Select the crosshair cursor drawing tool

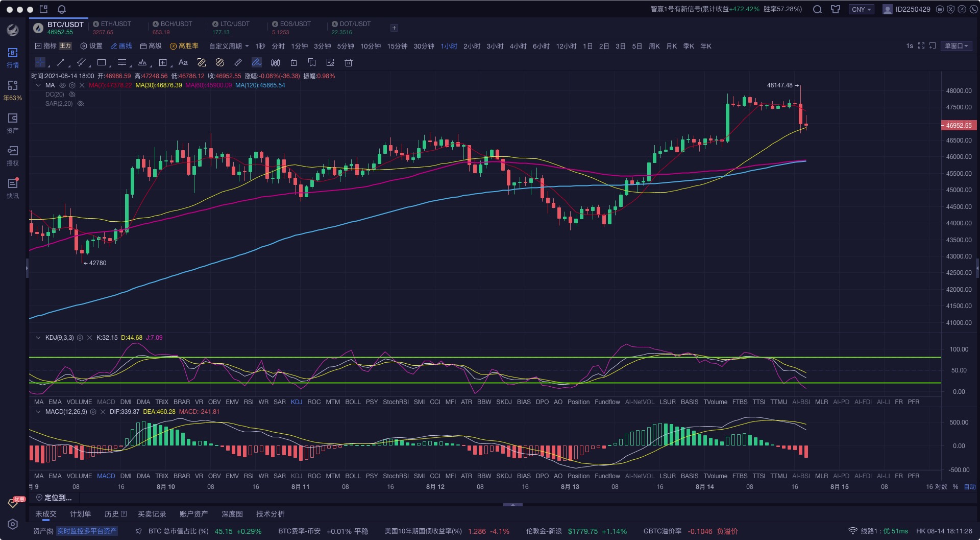pos(40,62)
